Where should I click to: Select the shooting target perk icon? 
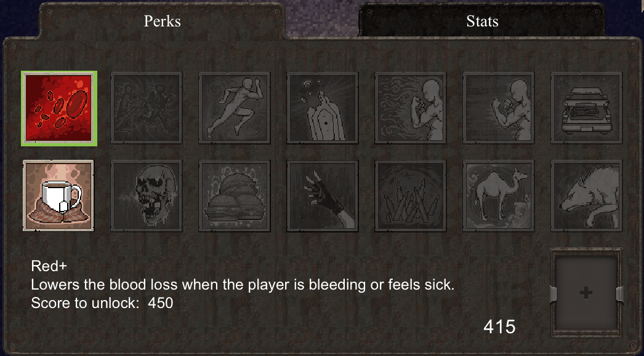coord(323,108)
